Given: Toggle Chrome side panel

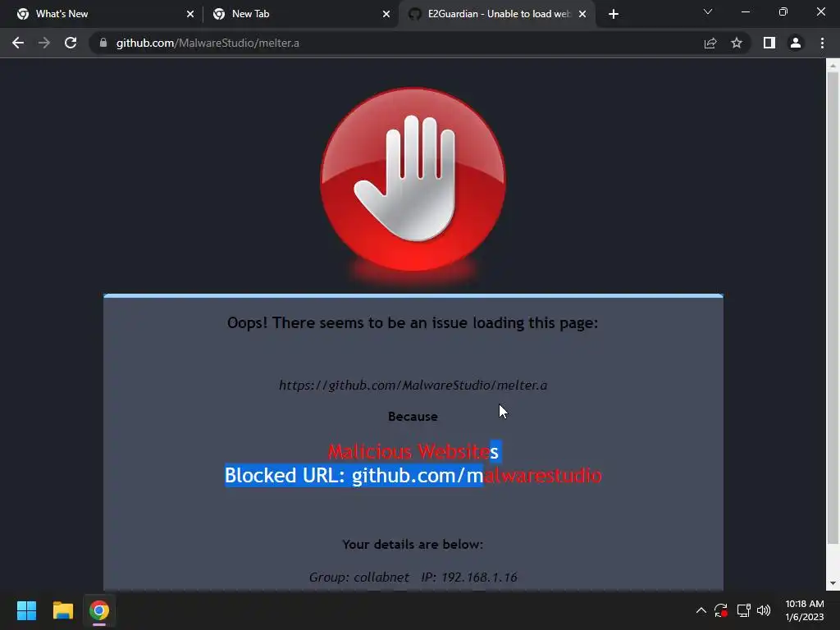Looking at the screenshot, I should [x=769, y=43].
